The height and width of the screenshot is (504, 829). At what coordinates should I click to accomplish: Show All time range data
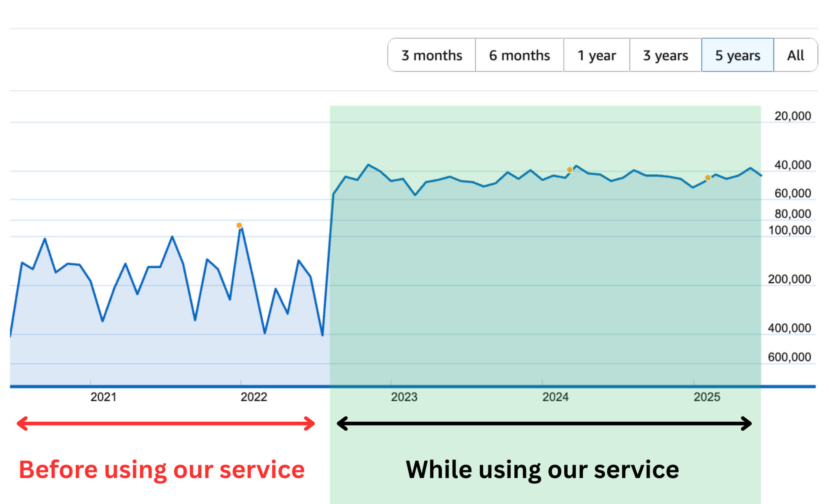(x=795, y=55)
